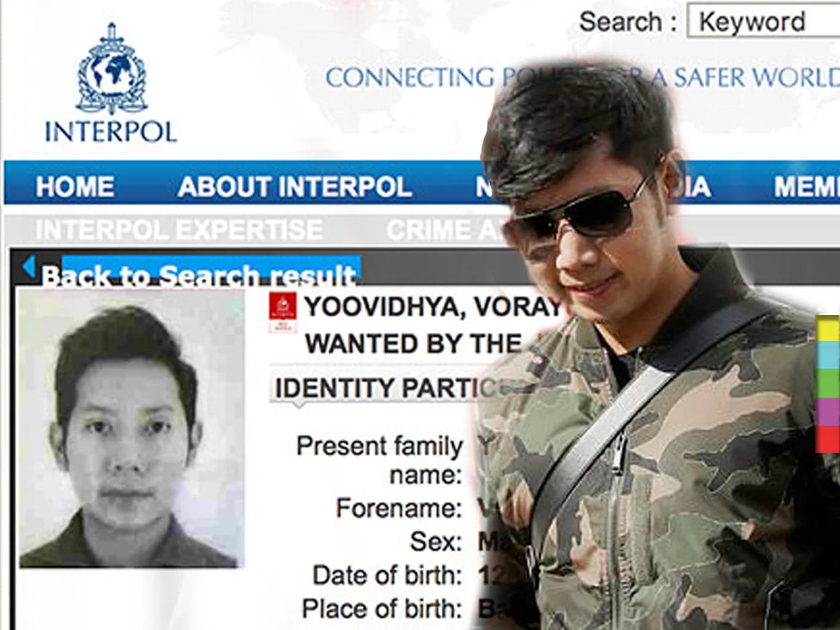The height and width of the screenshot is (630, 840).
Task: Click the Keyword search field
Action: click(x=764, y=22)
